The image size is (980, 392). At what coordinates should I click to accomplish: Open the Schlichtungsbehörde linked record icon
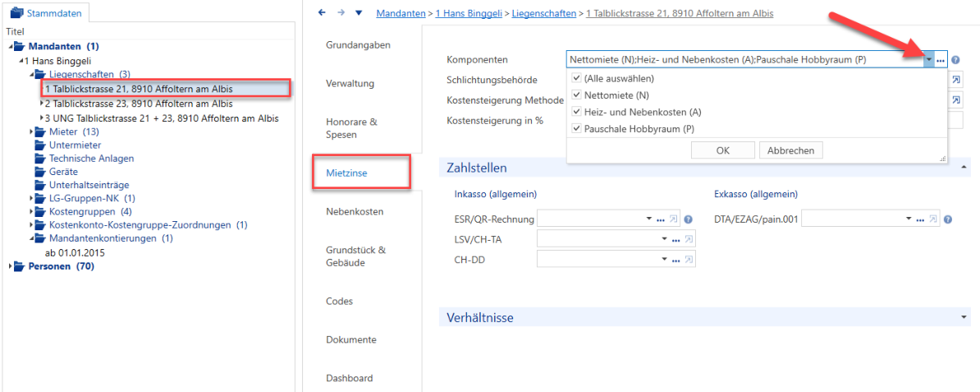click(956, 81)
